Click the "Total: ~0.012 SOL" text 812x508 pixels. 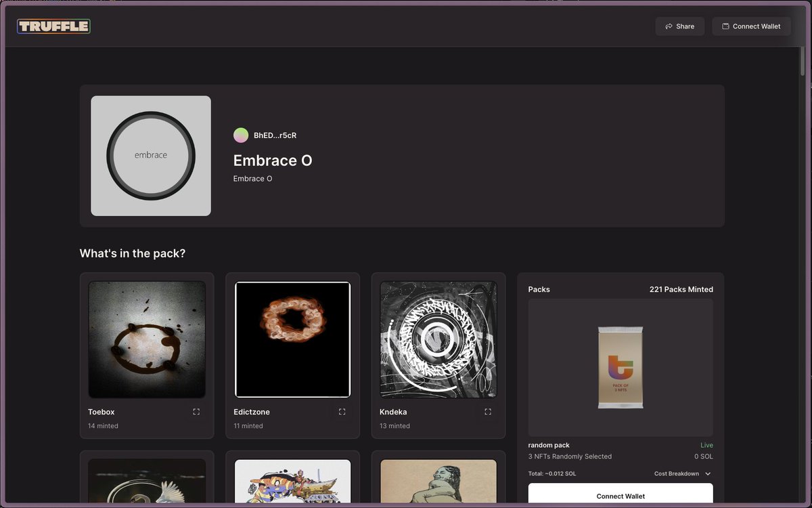point(552,473)
